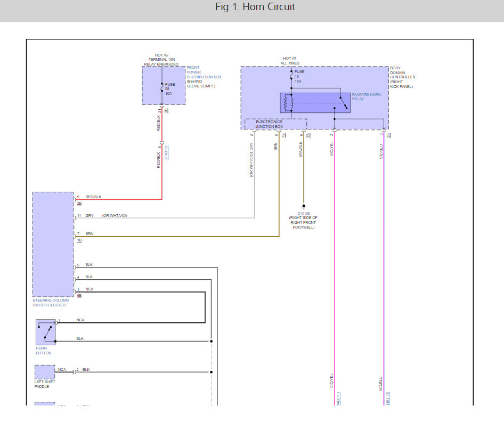The width and height of the screenshot is (504, 422).
Task: Click the lower VIO/YEL wire label
Action: (x=332, y=380)
